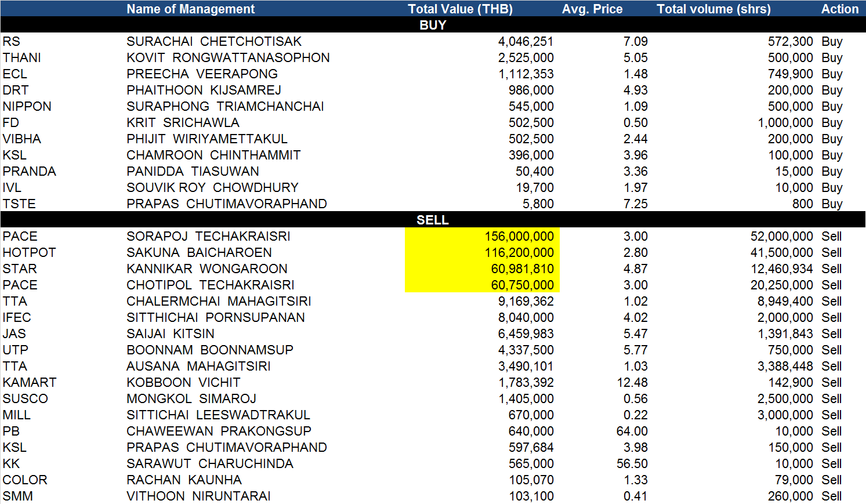The width and height of the screenshot is (866, 504).
Task: Select PHAITHOON KIJSAMREJ name cell
Action: click(x=204, y=90)
